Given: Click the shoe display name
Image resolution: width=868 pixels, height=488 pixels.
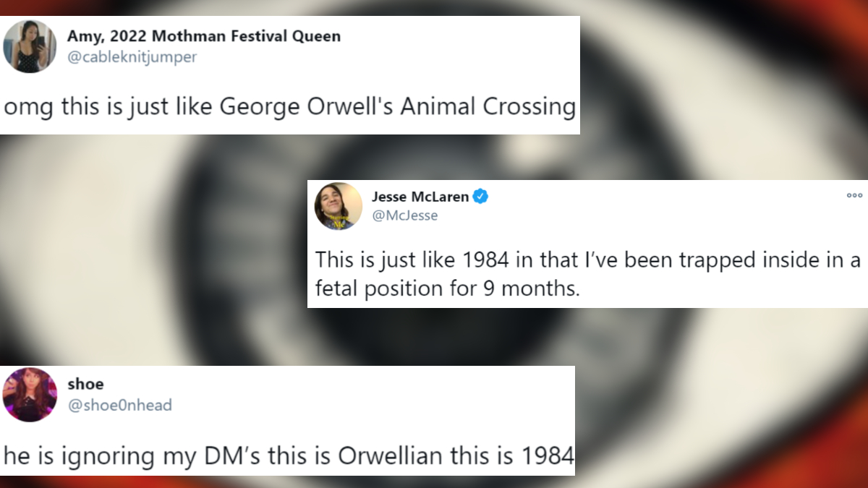Looking at the screenshot, I should pos(85,384).
